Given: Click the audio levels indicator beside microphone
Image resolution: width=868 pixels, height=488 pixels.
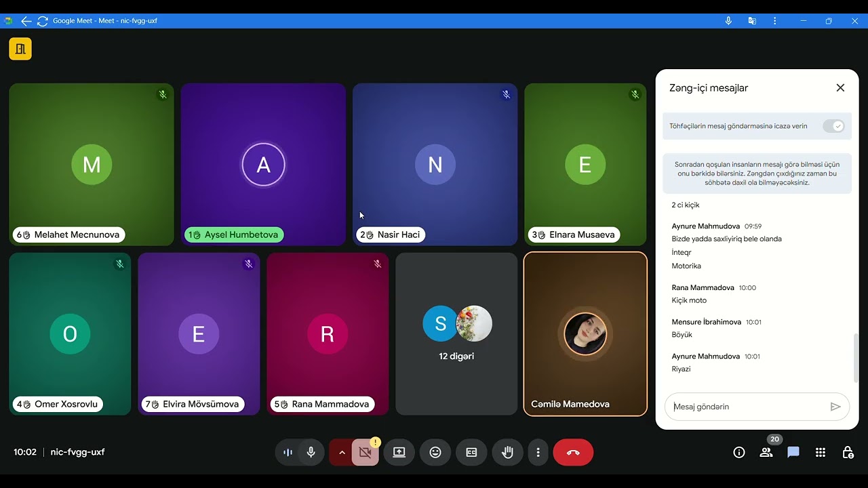Looking at the screenshot, I should tap(288, 452).
